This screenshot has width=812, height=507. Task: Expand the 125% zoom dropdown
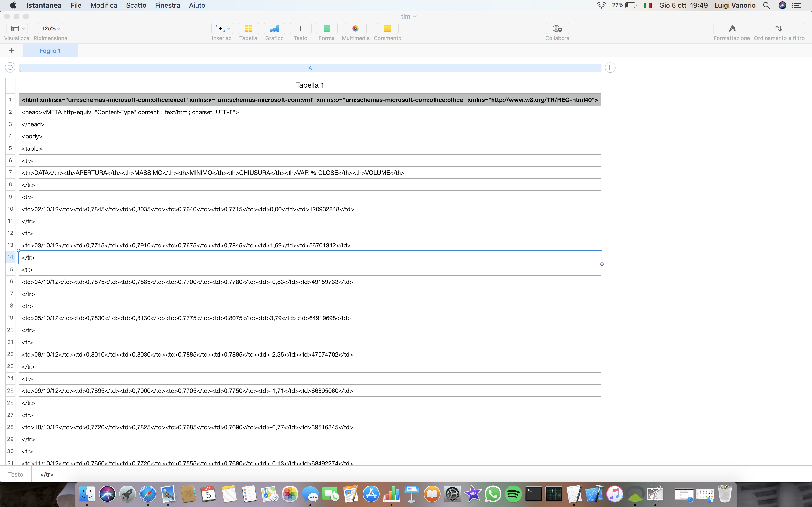(51, 28)
